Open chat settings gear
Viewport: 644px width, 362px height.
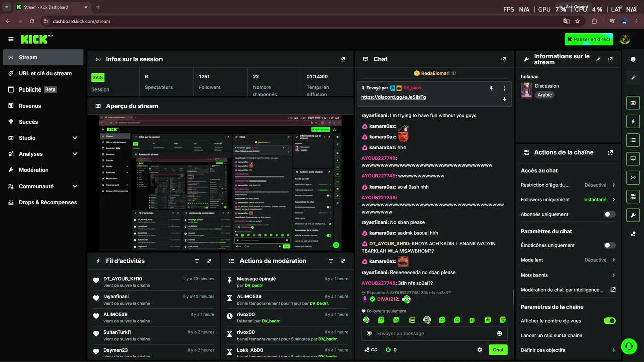480,350
